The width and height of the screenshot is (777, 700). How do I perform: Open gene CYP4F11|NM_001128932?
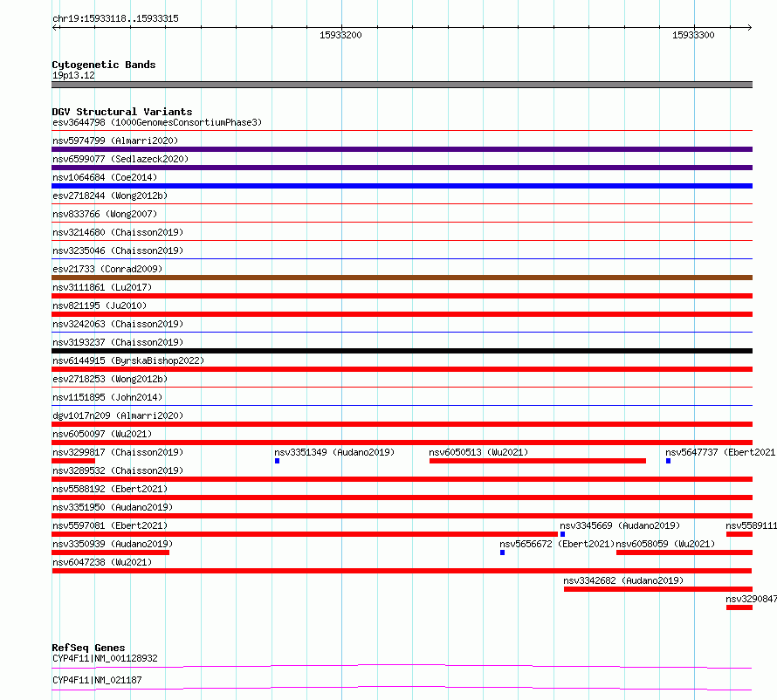pyautogui.click(x=105, y=658)
